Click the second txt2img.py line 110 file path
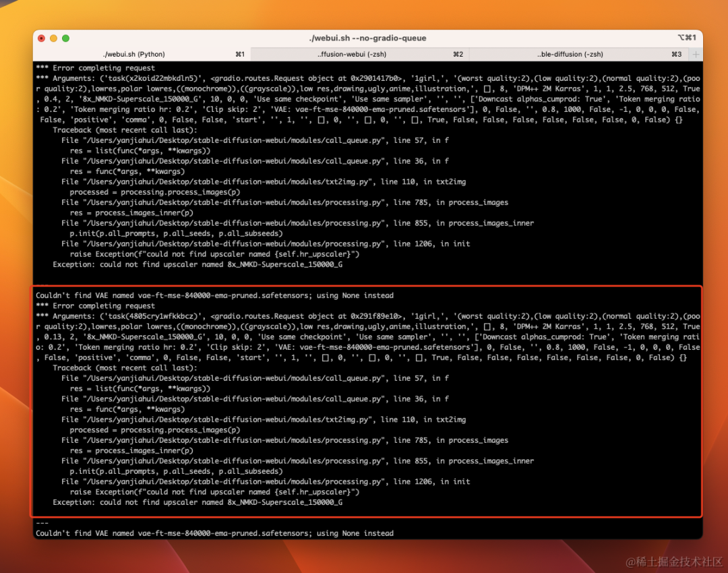The height and width of the screenshot is (573, 728). (264, 420)
